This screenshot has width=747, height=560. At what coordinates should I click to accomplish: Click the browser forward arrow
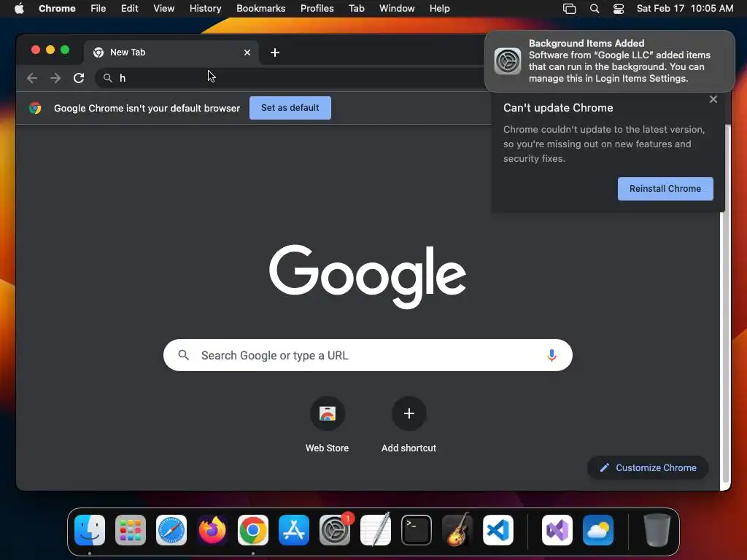click(x=55, y=78)
